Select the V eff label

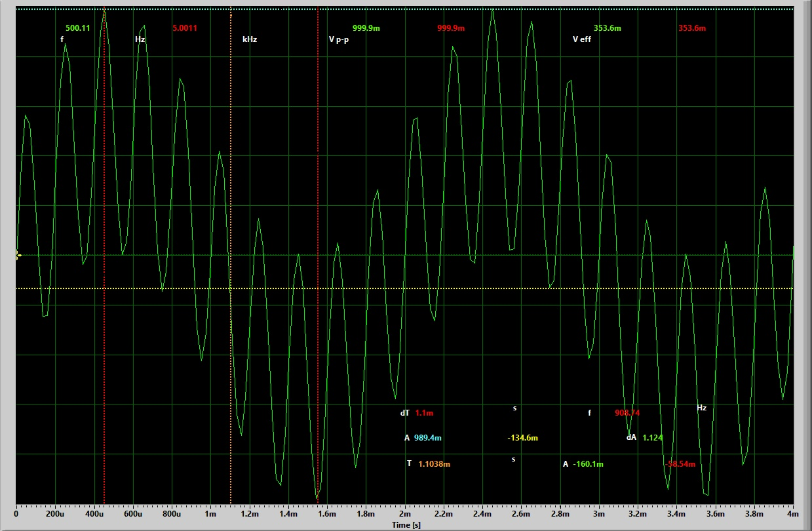(x=582, y=39)
